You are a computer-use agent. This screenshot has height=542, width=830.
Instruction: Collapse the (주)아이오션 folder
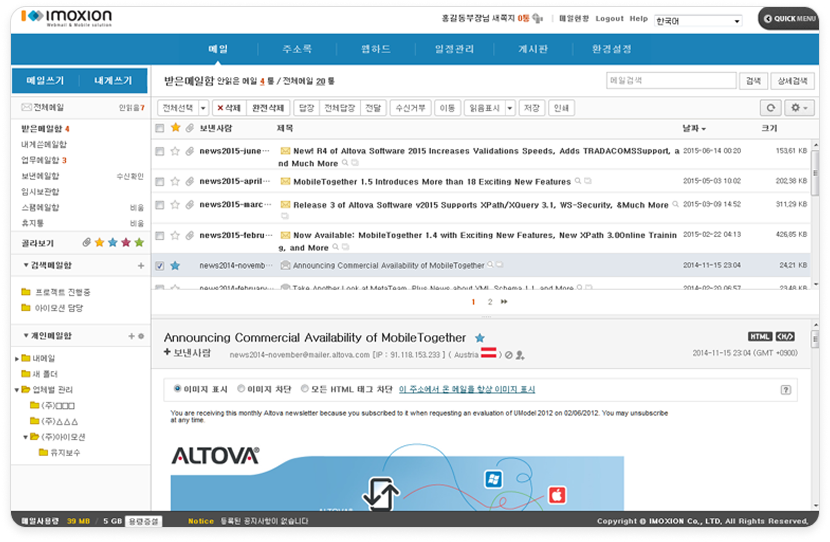(25, 437)
